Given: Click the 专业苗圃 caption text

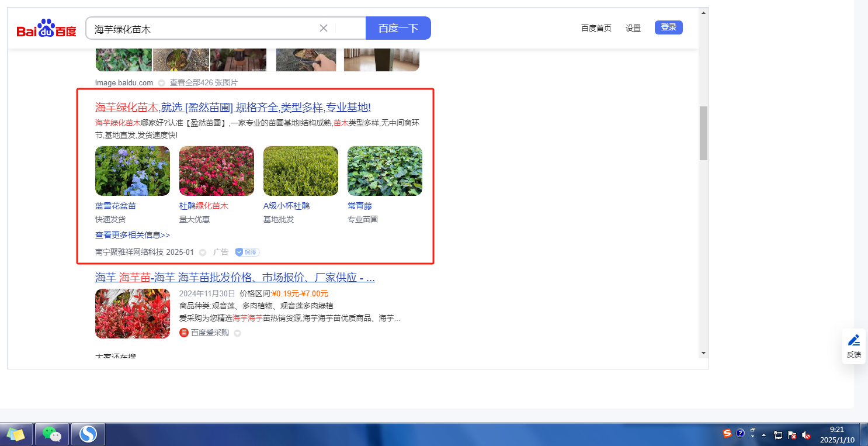Looking at the screenshot, I should [x=363, y=220].
